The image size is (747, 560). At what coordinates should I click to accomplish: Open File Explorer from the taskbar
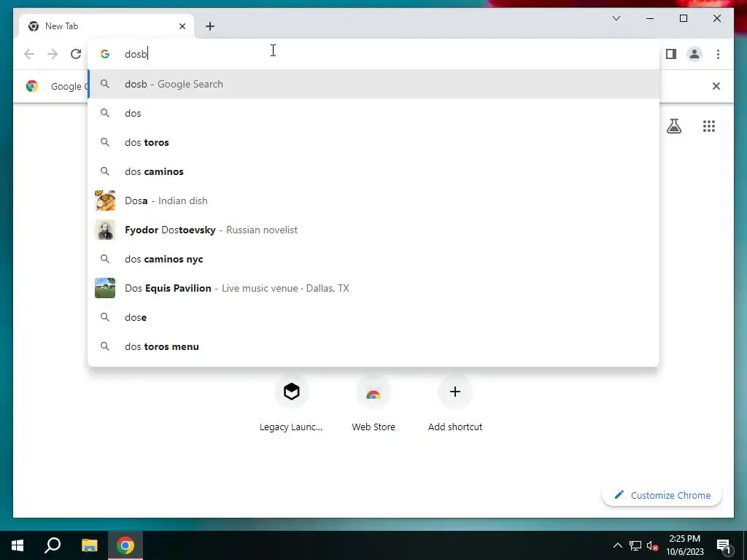[x=89, y=545]
